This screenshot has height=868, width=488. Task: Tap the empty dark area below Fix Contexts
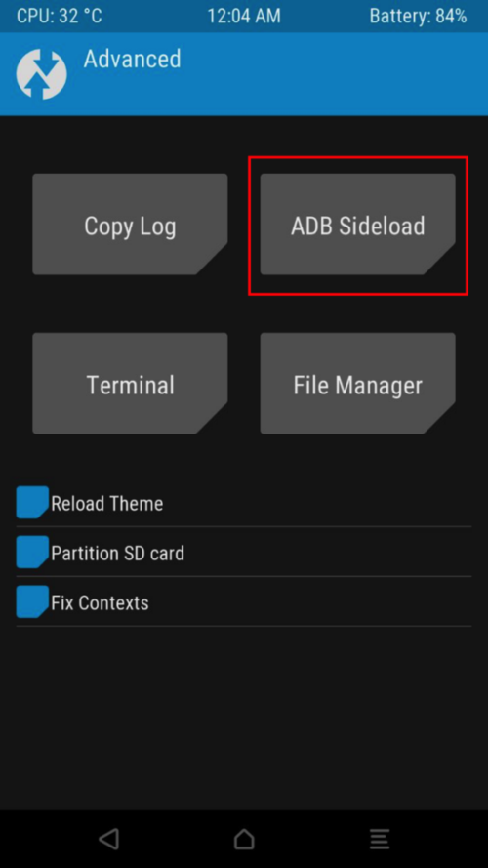coord(244,717)
